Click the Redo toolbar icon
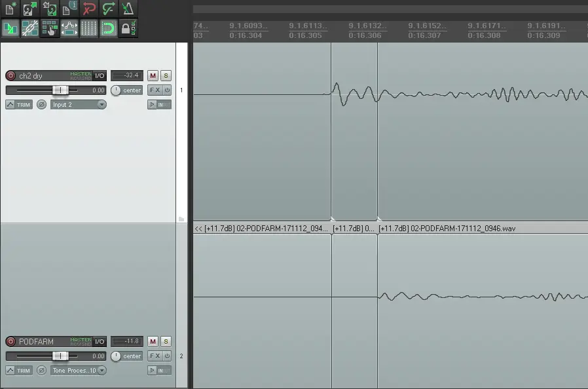 (109, 9)
